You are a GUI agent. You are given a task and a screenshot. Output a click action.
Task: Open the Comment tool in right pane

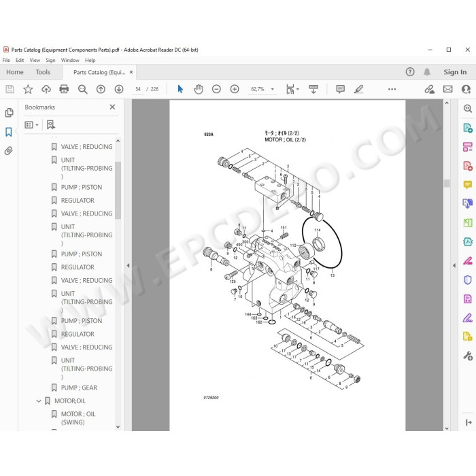tap(468, 184)
